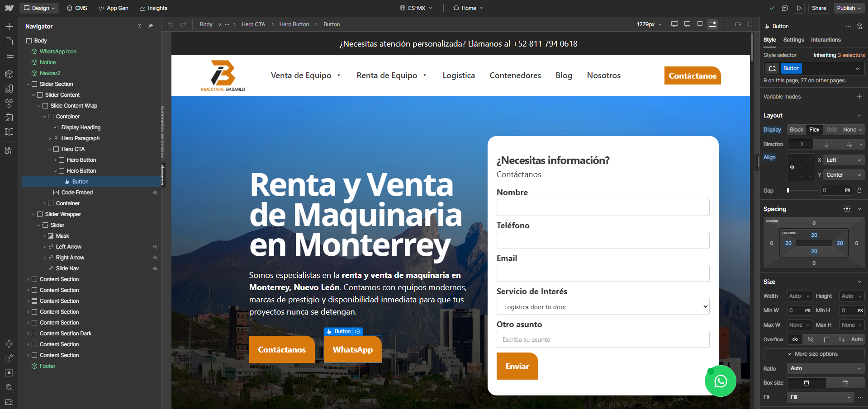Click the Gap slider handle

[x=788, y=190]
